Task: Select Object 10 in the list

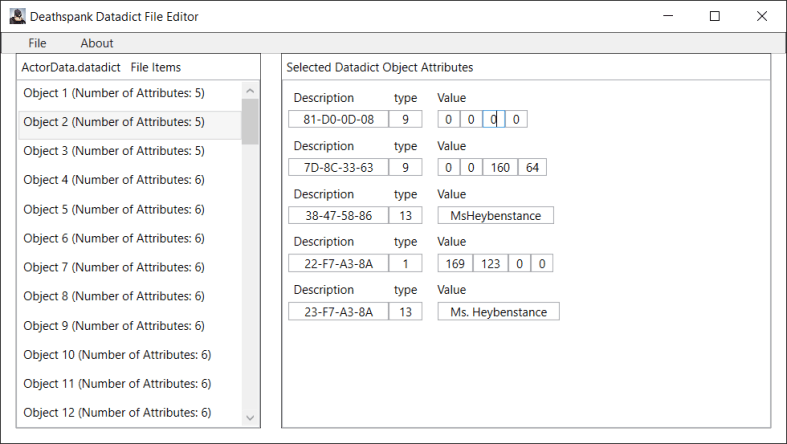Action: [x=117, y=355]
